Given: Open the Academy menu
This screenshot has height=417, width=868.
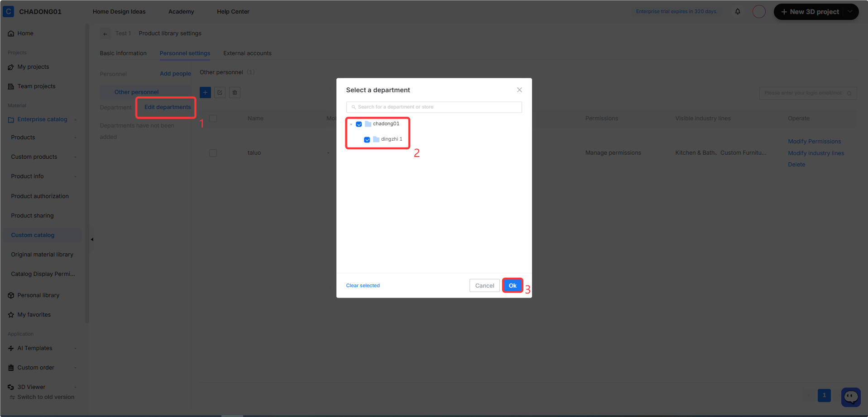Looking at the screenshot, I should pyautogui.click(x=181, y=12).
